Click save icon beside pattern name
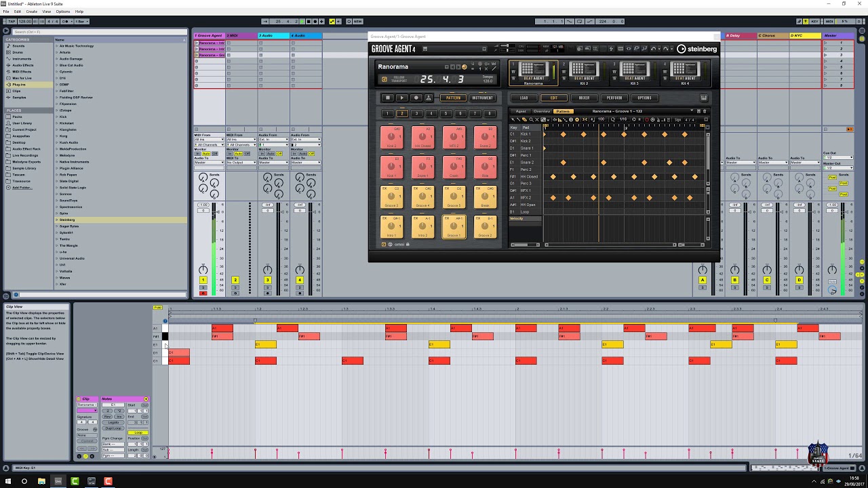The width and height of the screenshot is (868, 488). pyautogui.click(x=698, y=111)
